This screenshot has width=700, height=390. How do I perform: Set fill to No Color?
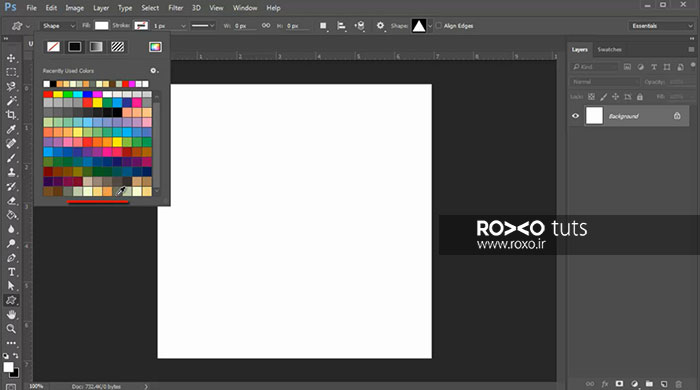point(53,47)
